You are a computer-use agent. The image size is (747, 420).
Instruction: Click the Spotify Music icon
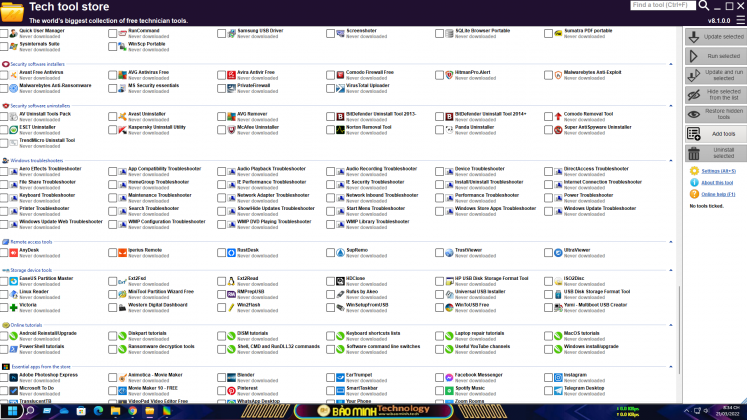click(x=449, y=391)
